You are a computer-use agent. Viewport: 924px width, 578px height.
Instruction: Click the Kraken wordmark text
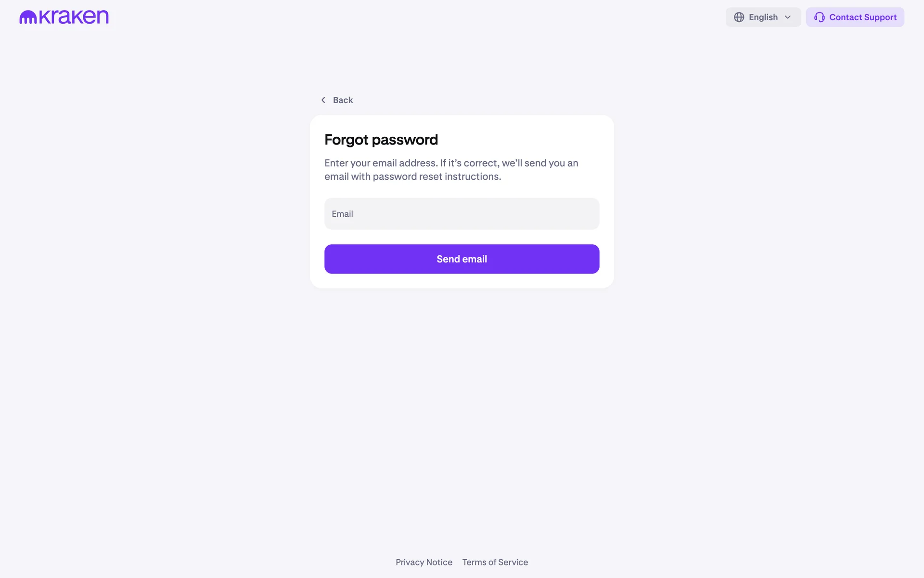[74, 17]
